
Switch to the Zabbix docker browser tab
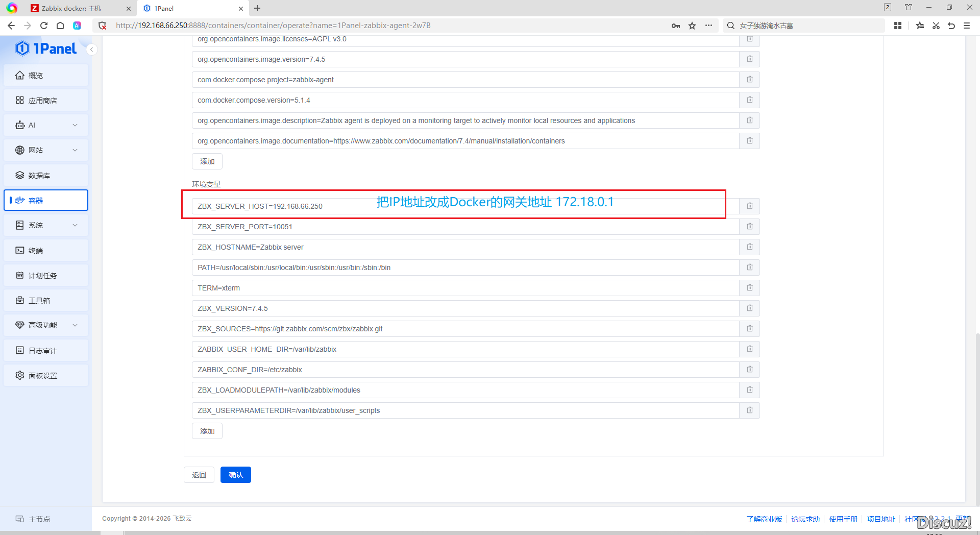click(71, 8)
